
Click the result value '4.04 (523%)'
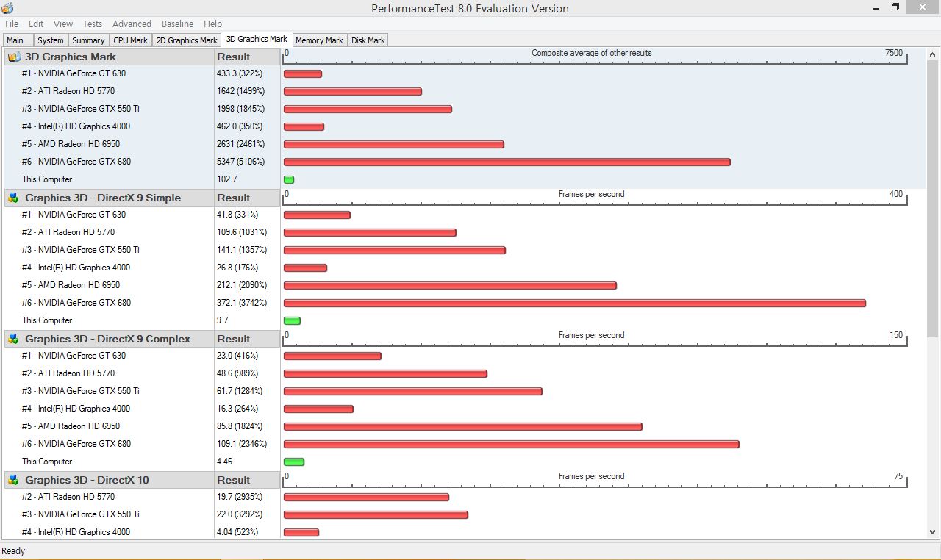pos(237,532)
